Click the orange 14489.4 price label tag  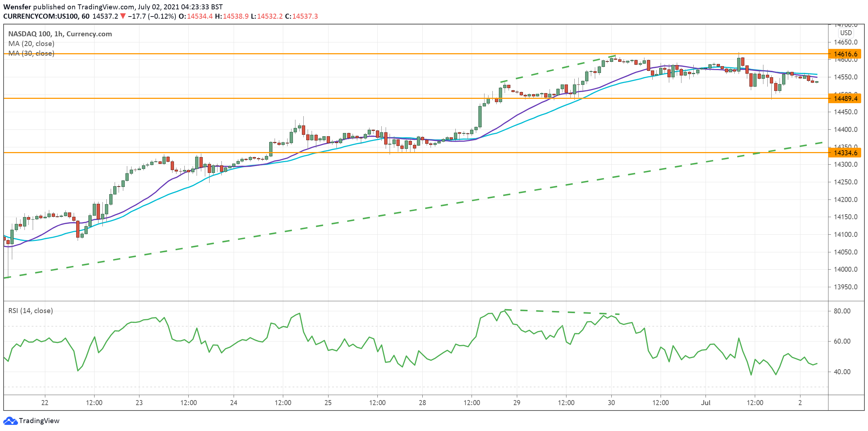[x=845, y=98]
